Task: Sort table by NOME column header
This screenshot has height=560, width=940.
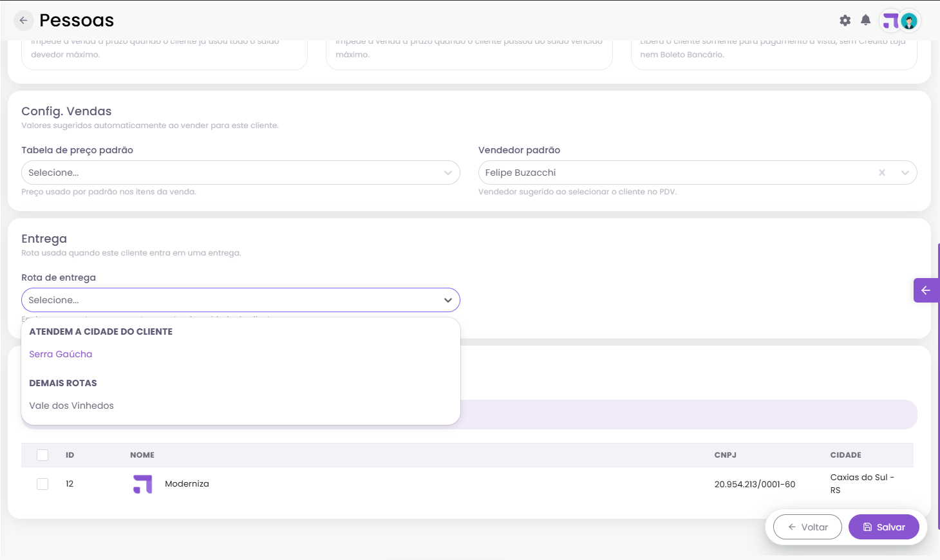Action: [x=142, y=455]
